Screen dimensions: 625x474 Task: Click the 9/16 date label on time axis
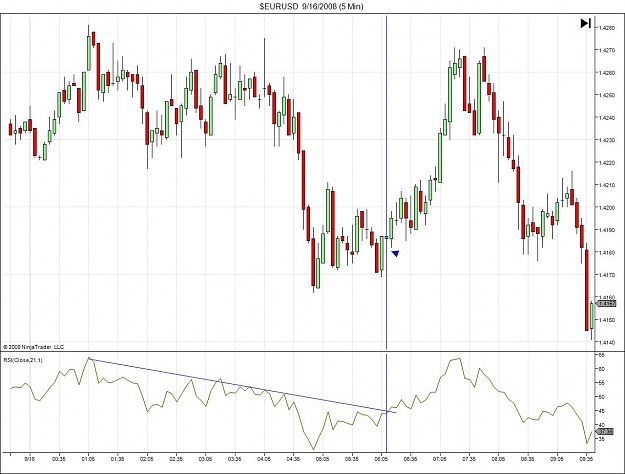(x=30, y=459)
